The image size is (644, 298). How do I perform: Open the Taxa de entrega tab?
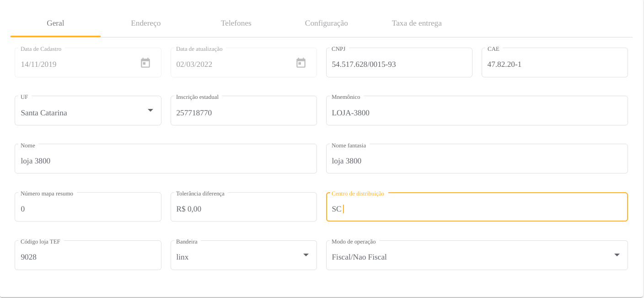coord(416,23)
